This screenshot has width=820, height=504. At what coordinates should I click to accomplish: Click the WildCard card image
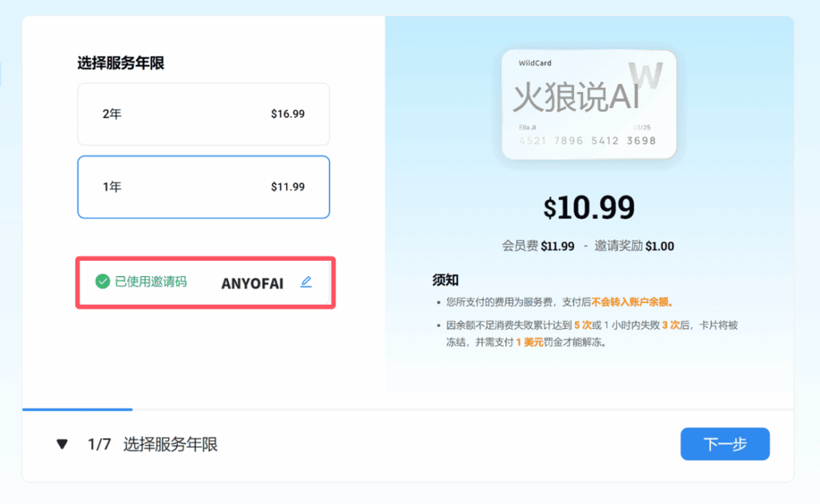click(x=589, y=104)
